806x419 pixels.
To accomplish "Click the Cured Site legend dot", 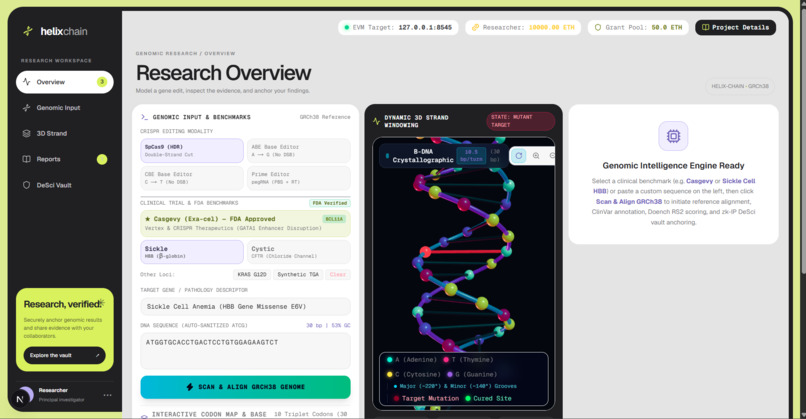I will pos(468,398).
